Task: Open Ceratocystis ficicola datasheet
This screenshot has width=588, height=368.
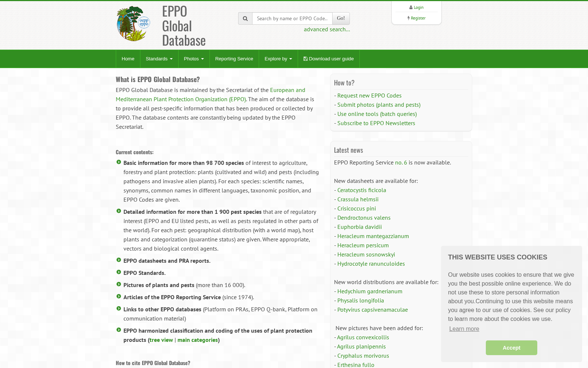Action: (x=362, y=190)
